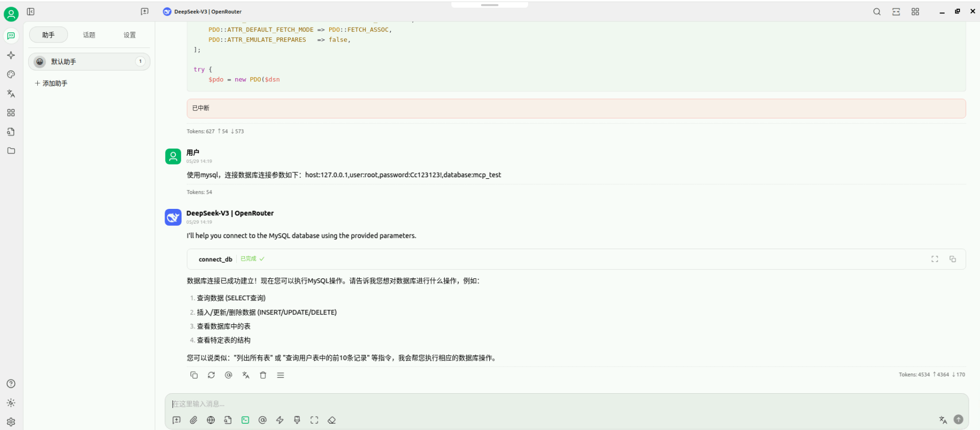The width and height of the screenshot is (980, 430).
Task: Expand the connect_db tool call block
Action: [x=576, y=259]
